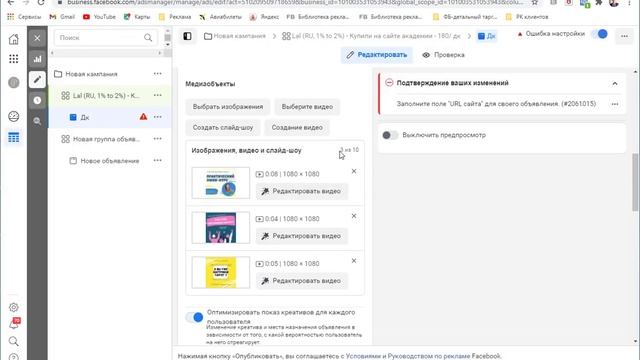Remove the 0:05 video from the list
The height and width of the screenshot is (360, 640).
tap(354, 261)
